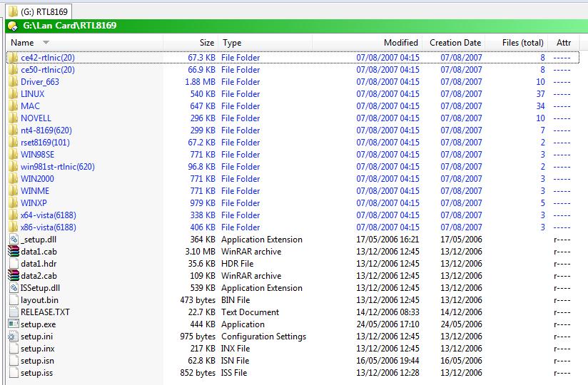Click the files total value 37
This screenshot has height=385, width=588.
540,94
